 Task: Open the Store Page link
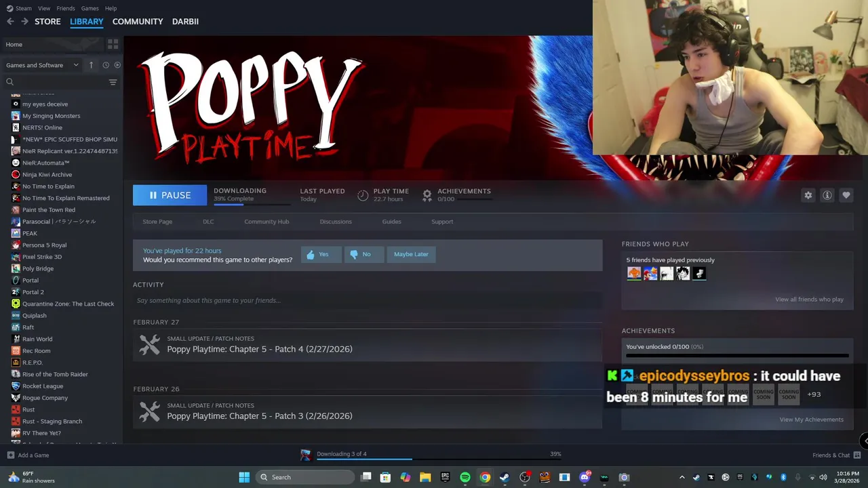pyautogui.click(x=157, y=222)
